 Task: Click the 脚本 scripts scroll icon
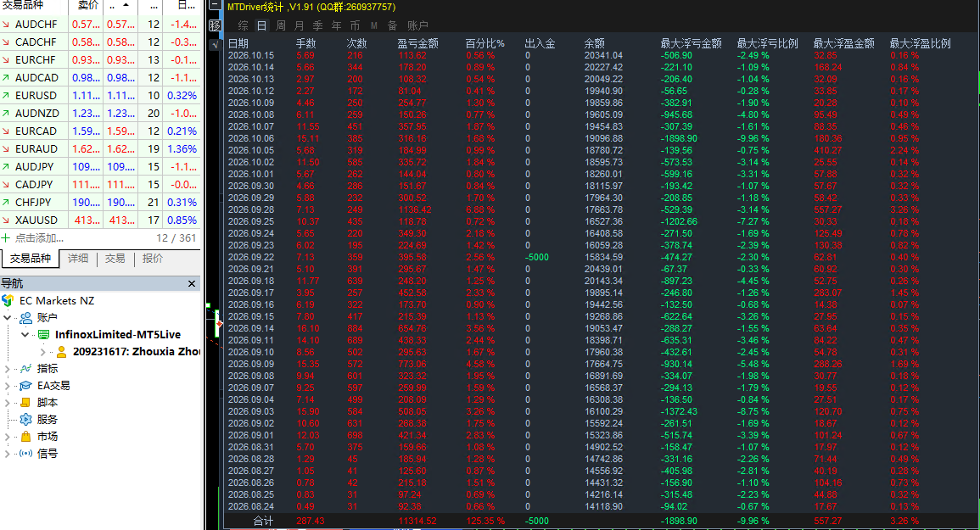tap(25, 403)
